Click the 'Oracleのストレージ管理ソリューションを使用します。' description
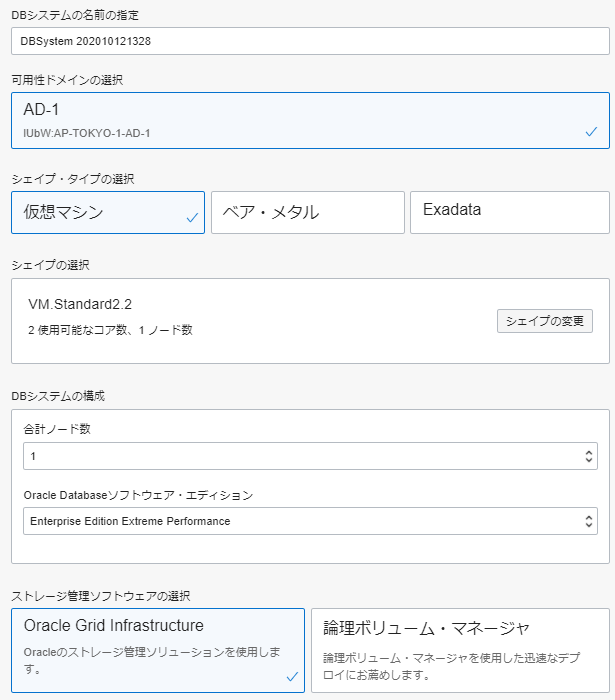Screen dimensions: 615x700 152,660
